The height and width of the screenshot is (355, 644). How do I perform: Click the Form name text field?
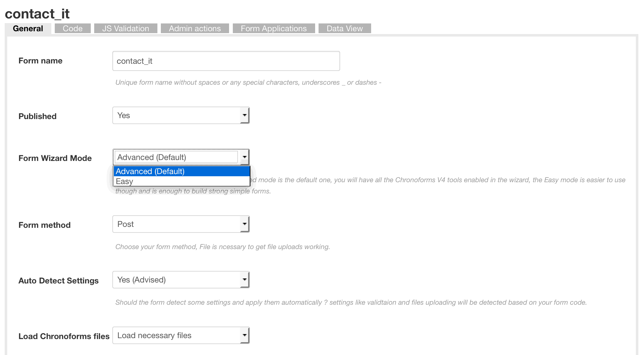click(x=226, y=61)
